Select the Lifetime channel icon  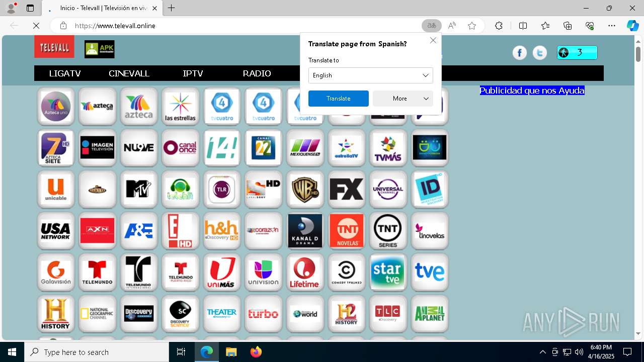pos(305,272)
